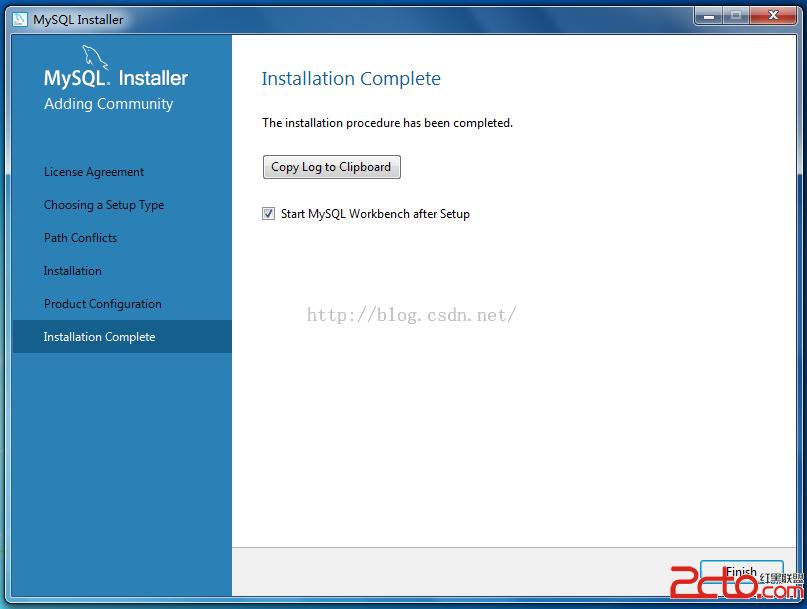Click the 'Installation Complete' page heading
Image resolution: width=807 pixels, height=609 pixels.
coord(351,79)
